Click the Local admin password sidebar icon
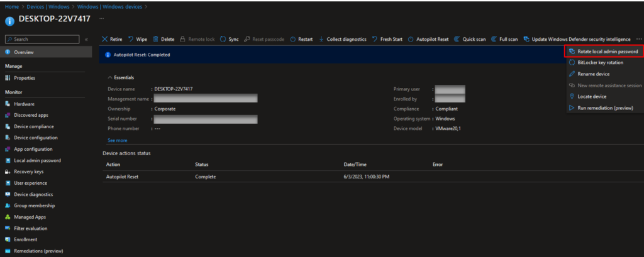The image size is (644, 257). [8, 160]
